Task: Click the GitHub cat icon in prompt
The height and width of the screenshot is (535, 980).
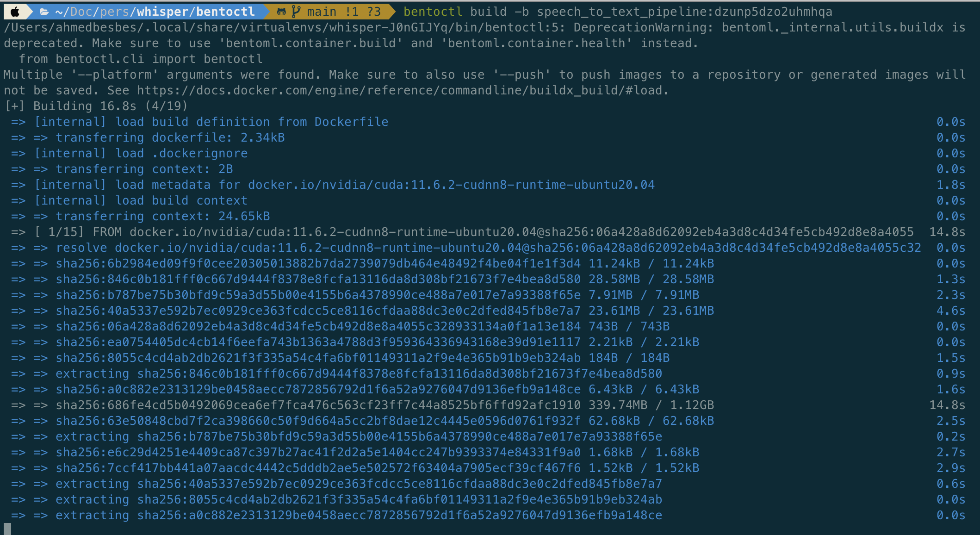Action: click(x=281, y=12)
